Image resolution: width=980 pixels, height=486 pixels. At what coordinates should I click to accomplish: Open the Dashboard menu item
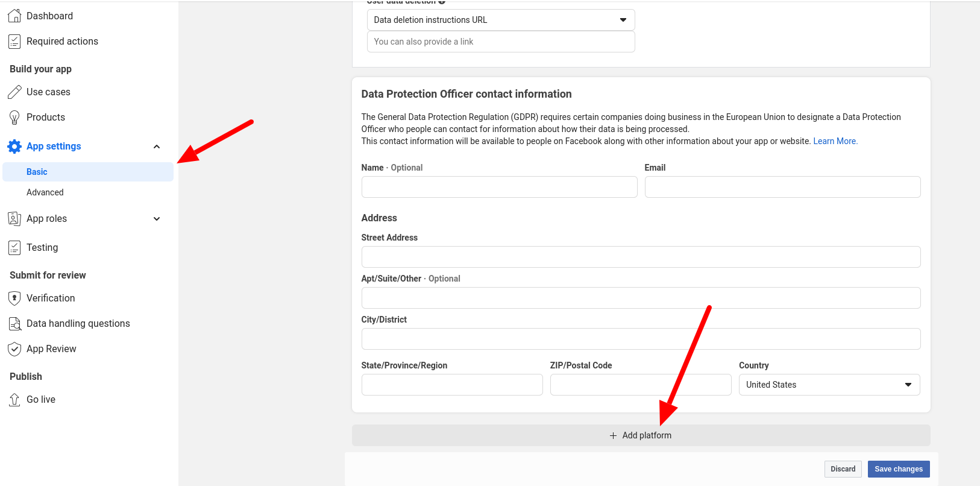coord(49,16)
